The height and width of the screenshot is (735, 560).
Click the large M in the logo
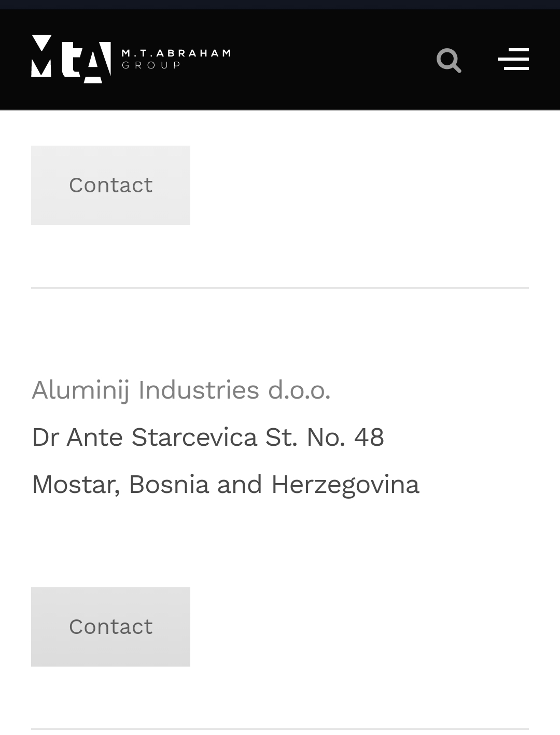[41, 57]
